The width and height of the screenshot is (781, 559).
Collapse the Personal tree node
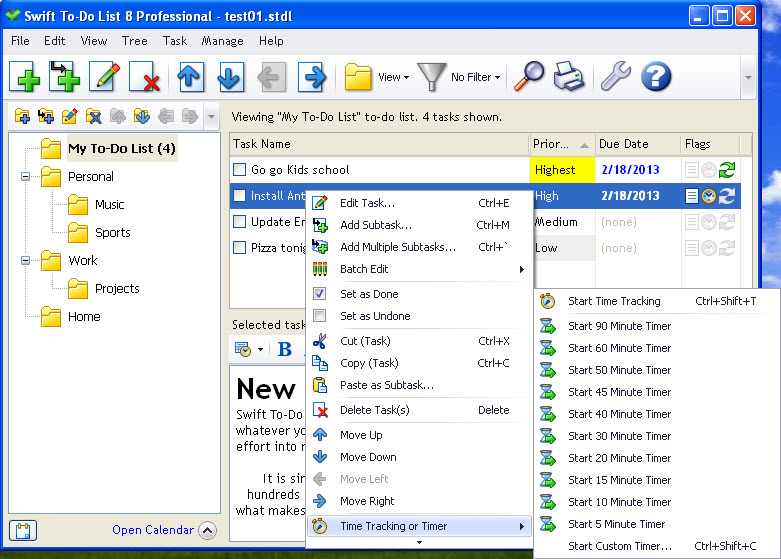[25, 176]
